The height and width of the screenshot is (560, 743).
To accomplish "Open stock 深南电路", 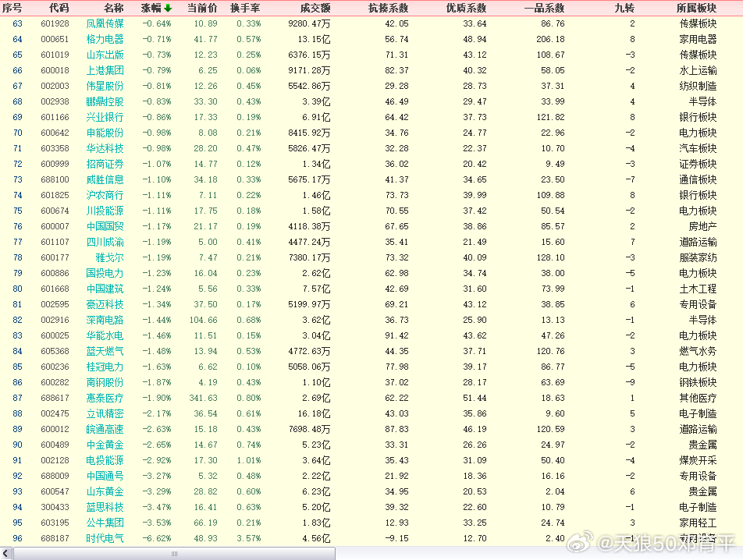I will tap(105, 320).
